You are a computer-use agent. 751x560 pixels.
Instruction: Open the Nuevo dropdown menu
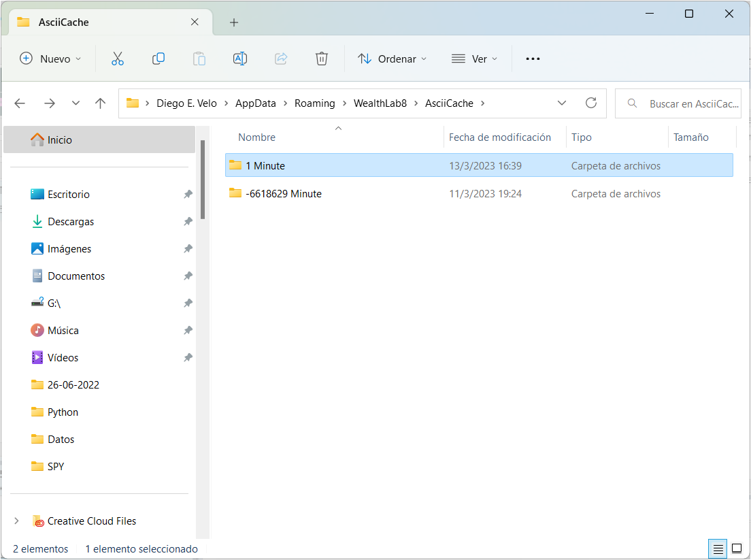tap(50, 59)
